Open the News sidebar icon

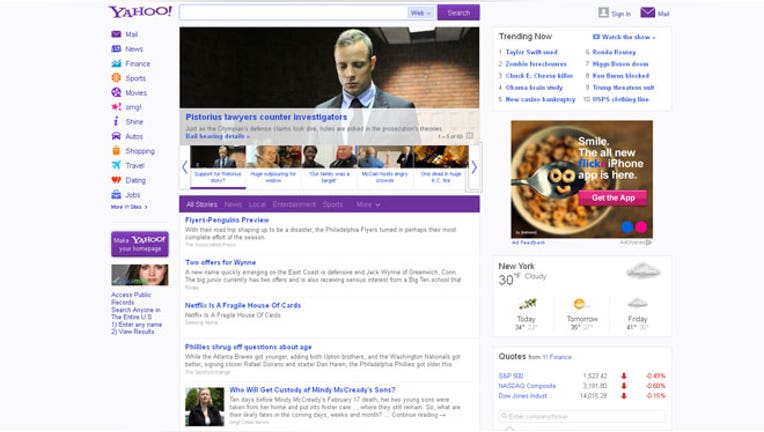point(116,49)
